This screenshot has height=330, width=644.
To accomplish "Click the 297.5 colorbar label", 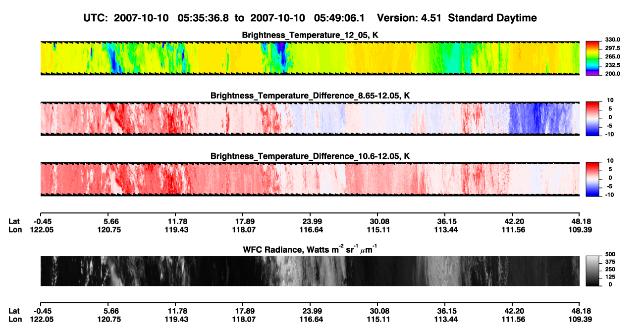I will point(613,48).
